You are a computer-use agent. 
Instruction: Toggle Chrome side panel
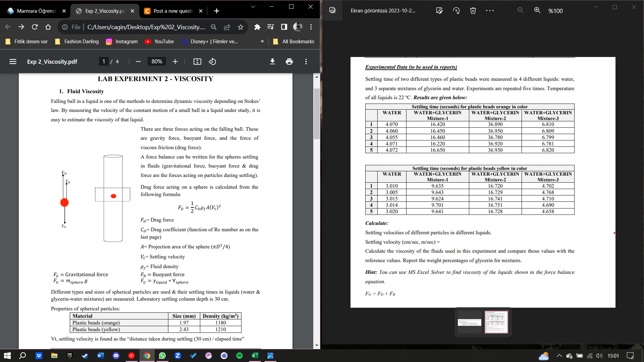point(284,27)
